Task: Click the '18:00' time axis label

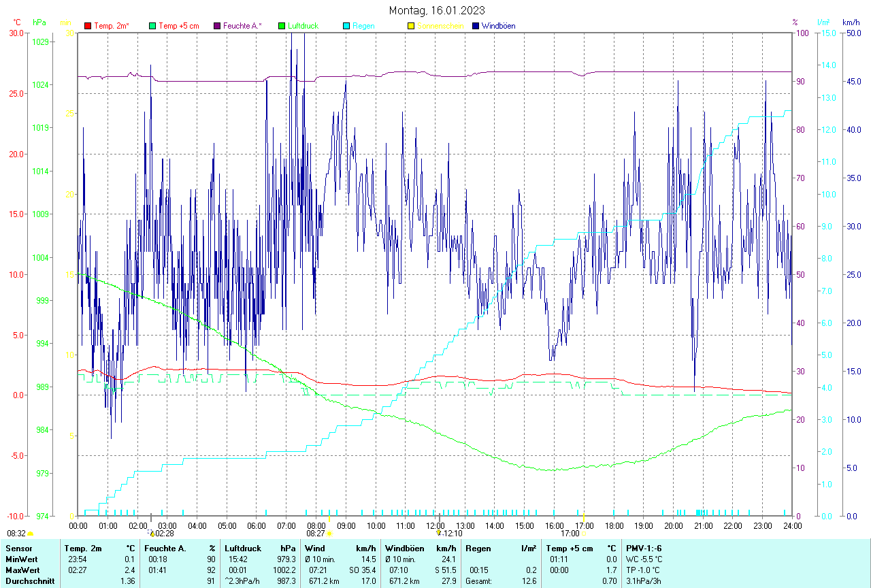Action: click(x=614, y=525)
